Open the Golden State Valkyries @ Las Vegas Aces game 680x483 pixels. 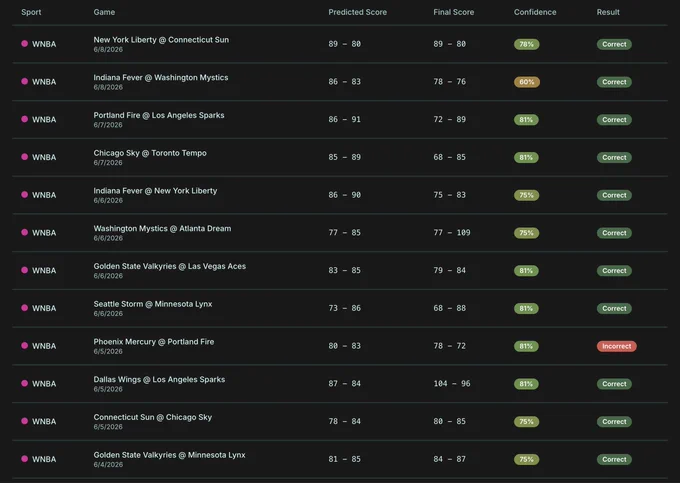pos(170,266)
